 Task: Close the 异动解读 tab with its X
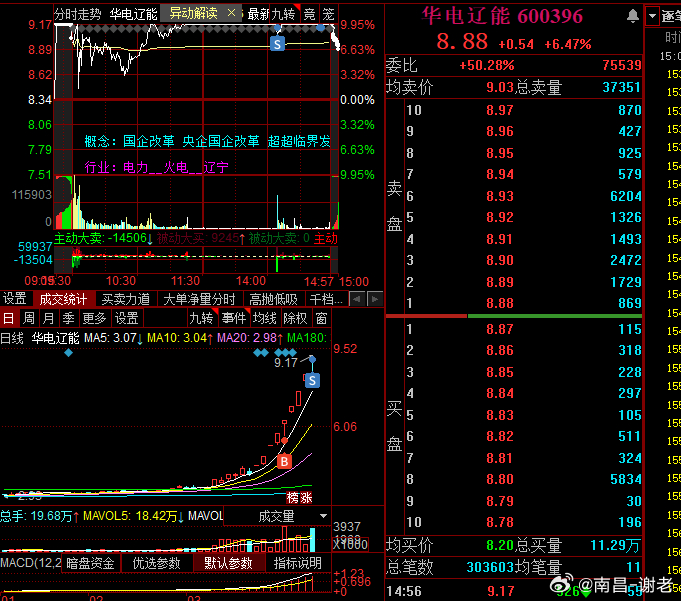point(231,13)
